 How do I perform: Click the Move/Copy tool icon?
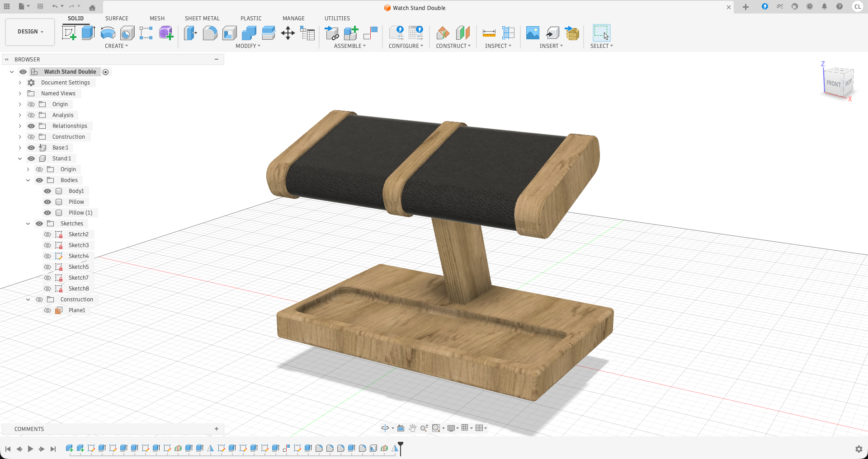click(x=288, y=33)
